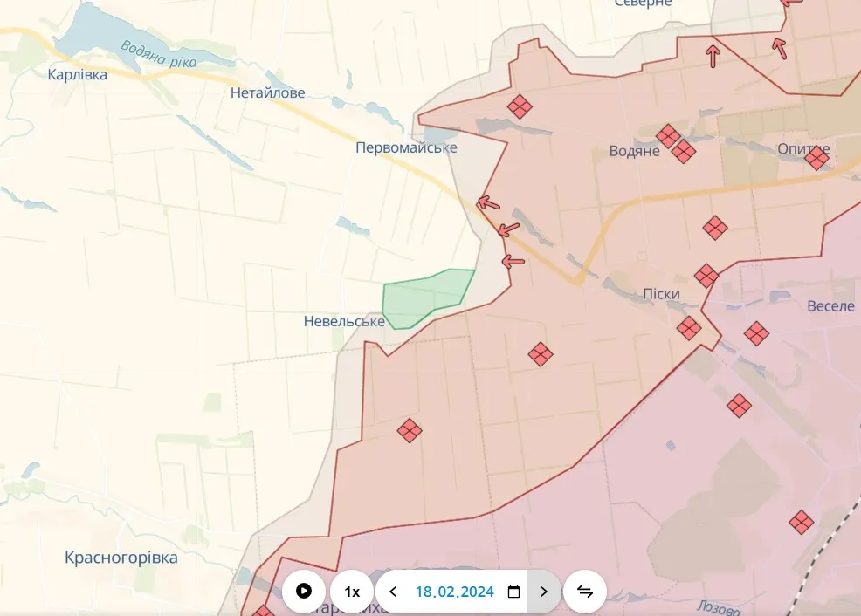The width and height of the screenshot is (861, 616).
Task: Advance to next date with right chevron
Action: (543, 592)
